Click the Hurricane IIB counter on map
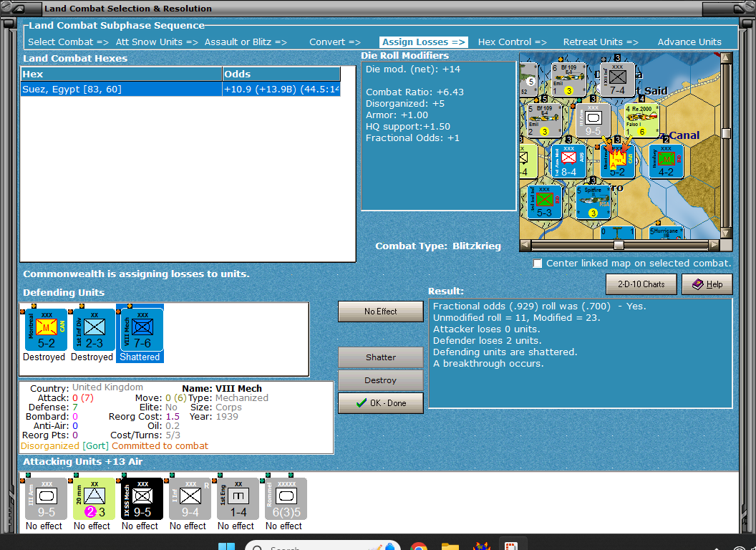756x550 pixels. [666, 233]
